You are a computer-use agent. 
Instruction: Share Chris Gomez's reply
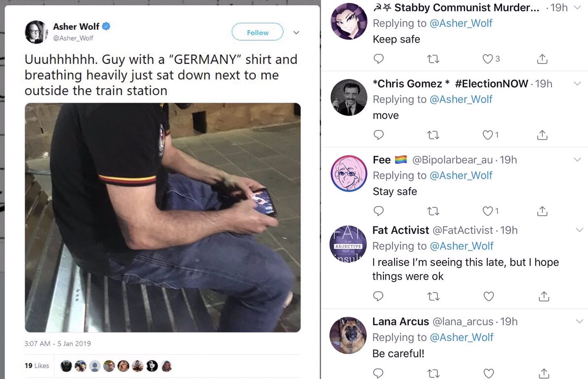click(x=542, y=135)
